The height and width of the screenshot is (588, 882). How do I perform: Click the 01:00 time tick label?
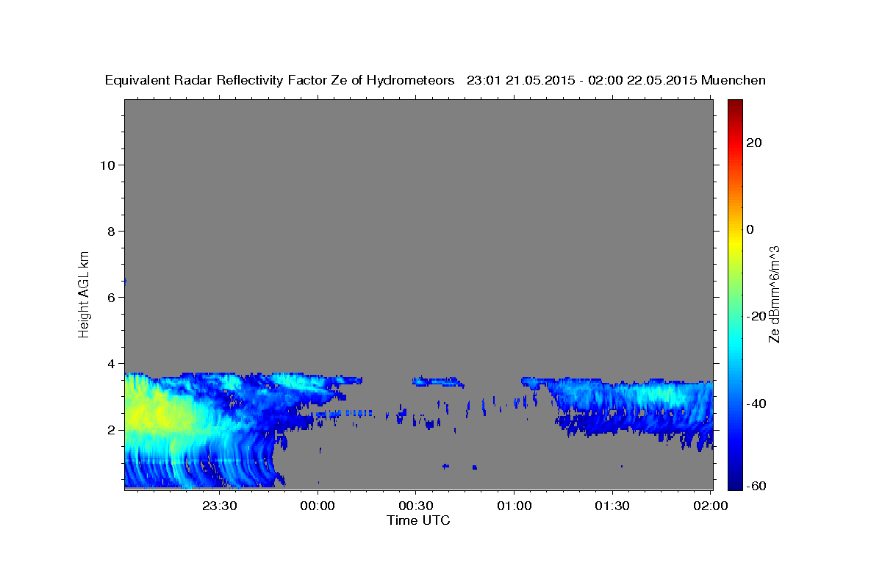pos(514,506)
